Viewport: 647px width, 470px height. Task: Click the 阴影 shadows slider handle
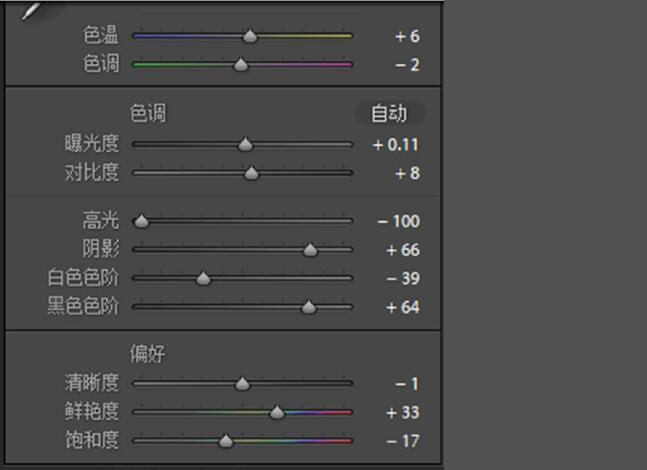pos(310,250)
